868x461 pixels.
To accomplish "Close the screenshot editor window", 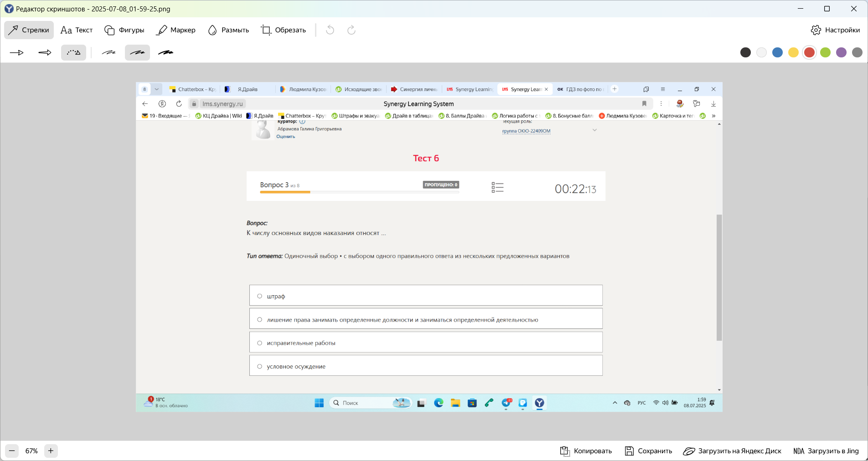I will coord(854,9).
